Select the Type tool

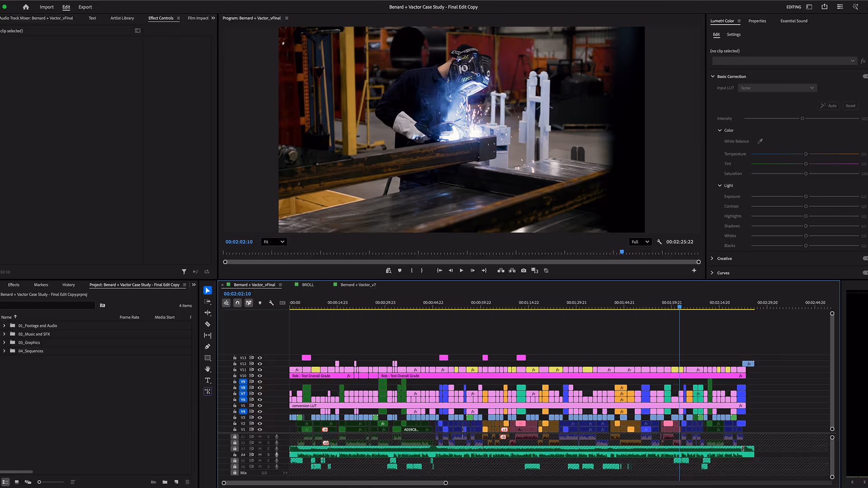(208, 380)
